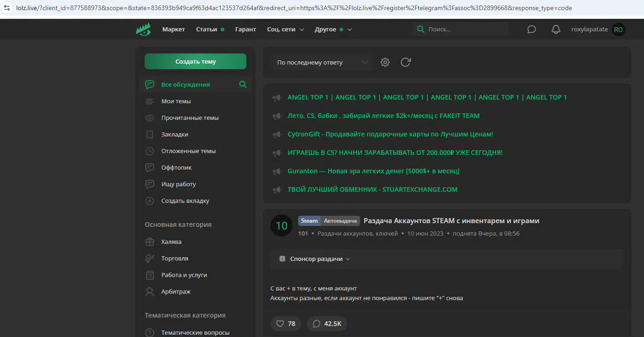Click the browser address bar URL
Image resolution: width=644 pixels, height=337 pixels.
click(x=294, y=8)
